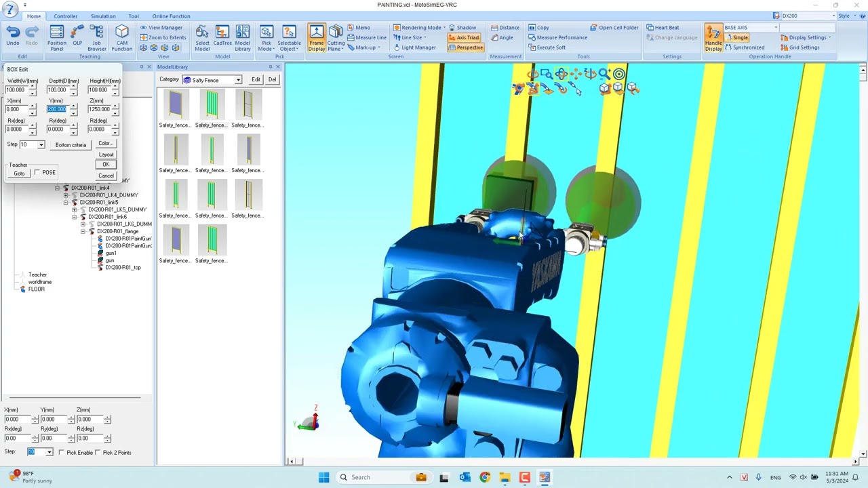Switch to the Simulation ribbon tab
The width and height of the screenshot is (868, 488).
[103, 16]
